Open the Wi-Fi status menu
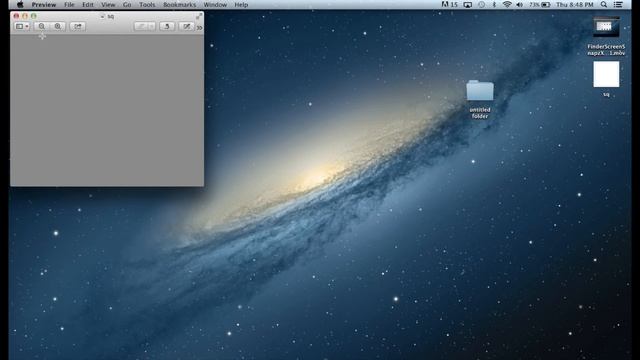640x360 pixels. 507,5
